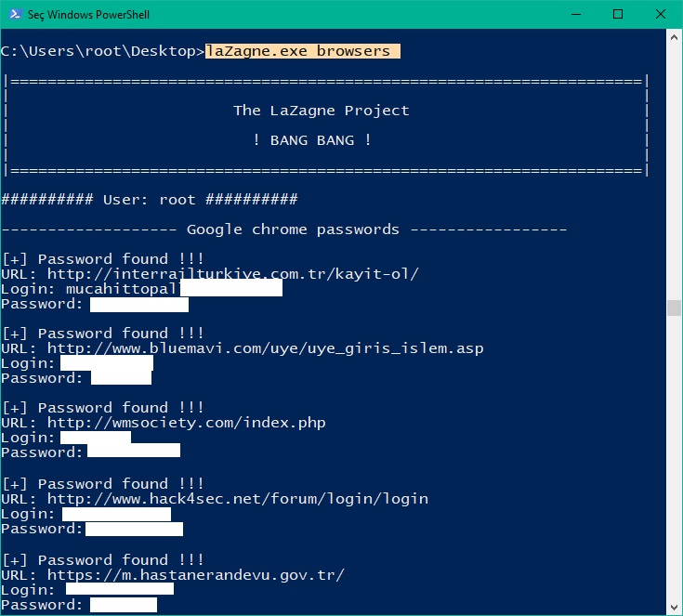
Task: Click the login 'mucahittopal' text
Action: pyautogui.click(x=123, y=289)
